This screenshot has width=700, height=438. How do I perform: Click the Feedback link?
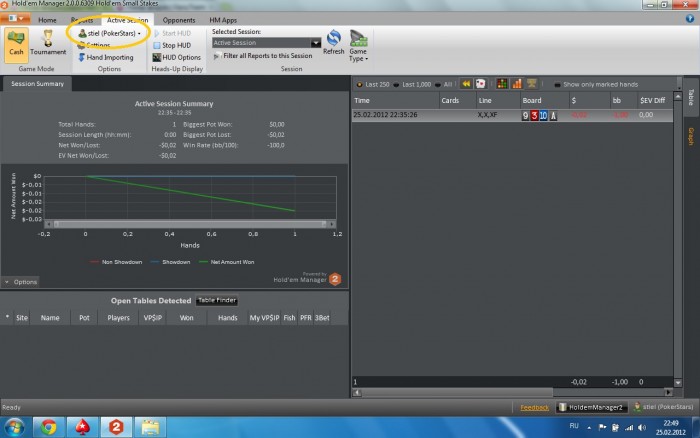[x=534, y=407]
